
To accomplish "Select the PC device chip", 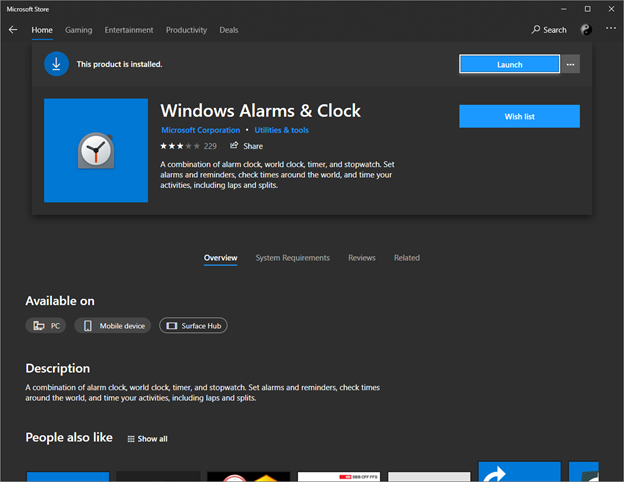I will coord(46,326).
